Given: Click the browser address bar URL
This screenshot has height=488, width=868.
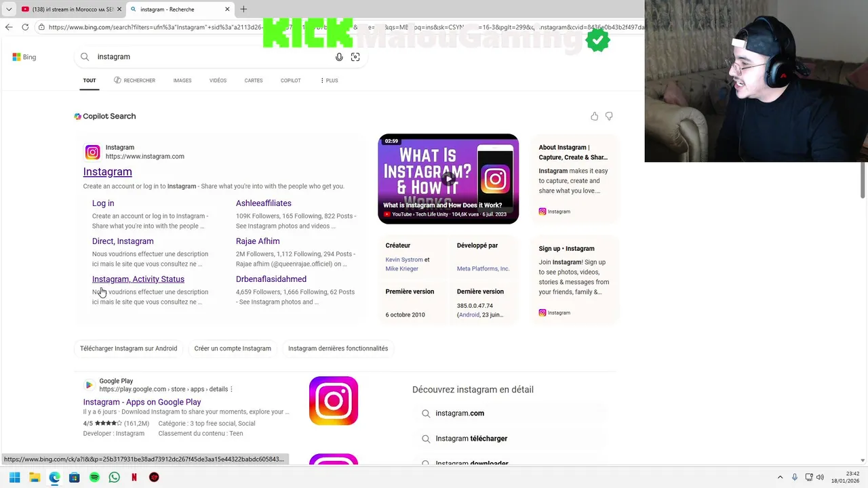Looking at the screenshot, I should point(346,27).
